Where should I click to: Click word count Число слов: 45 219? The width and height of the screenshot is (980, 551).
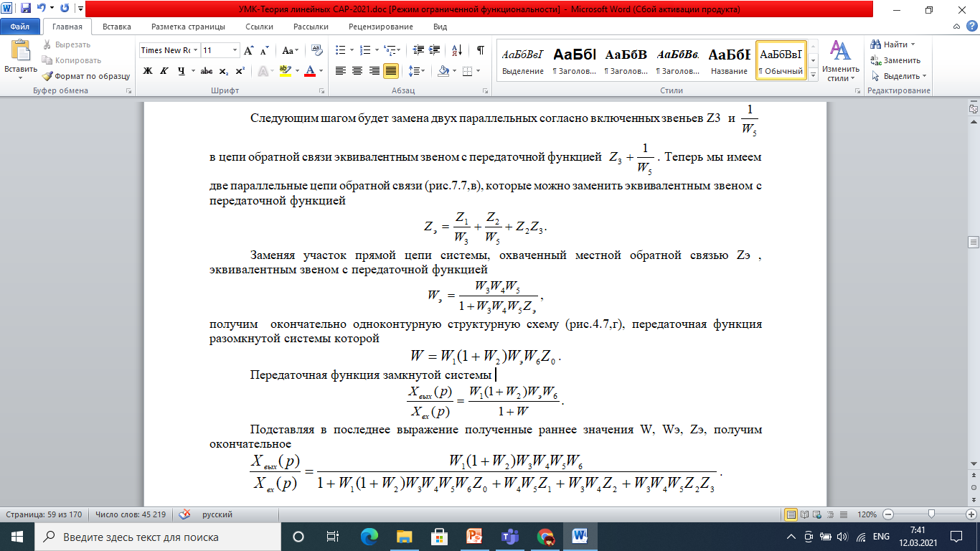point(131,514)
